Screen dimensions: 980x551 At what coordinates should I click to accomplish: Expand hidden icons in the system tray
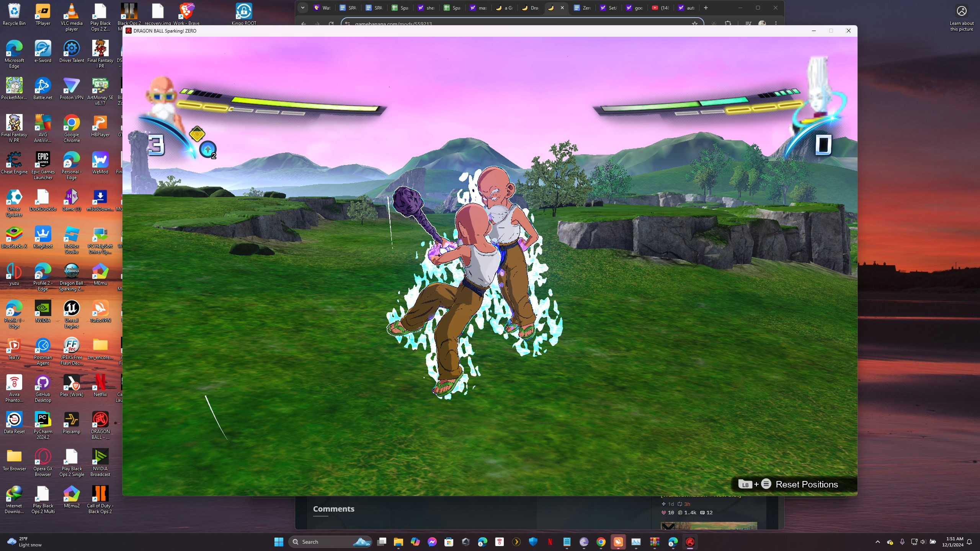tap(877, 541)
